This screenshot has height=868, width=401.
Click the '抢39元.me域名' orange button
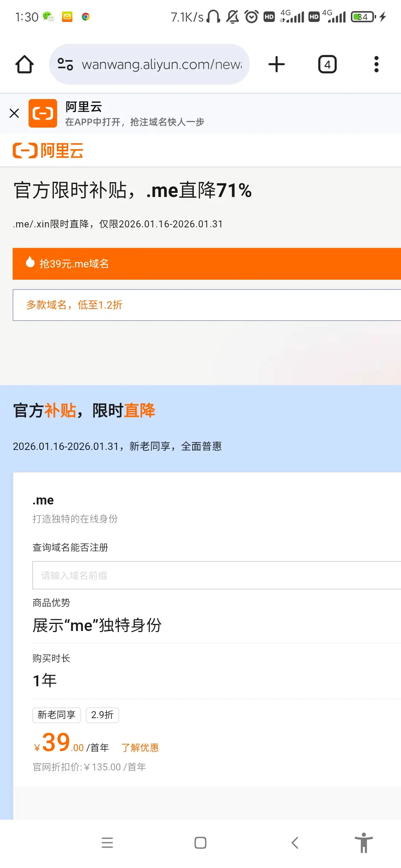point(207,264)
